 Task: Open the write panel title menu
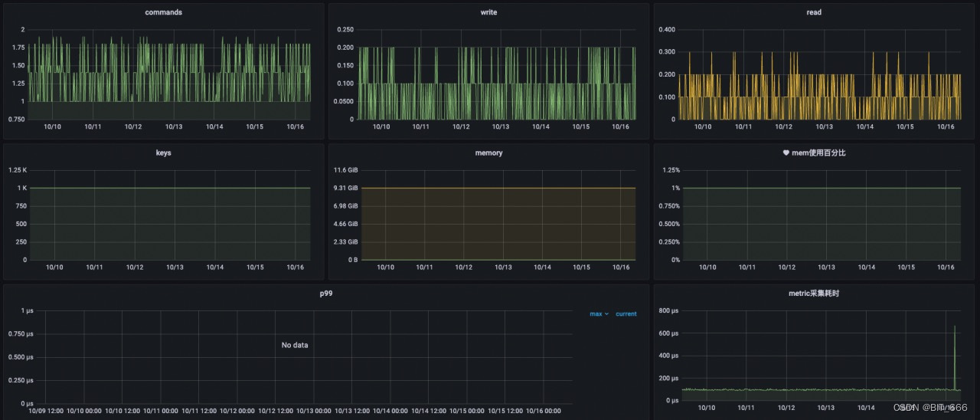(x=488, y=12)
